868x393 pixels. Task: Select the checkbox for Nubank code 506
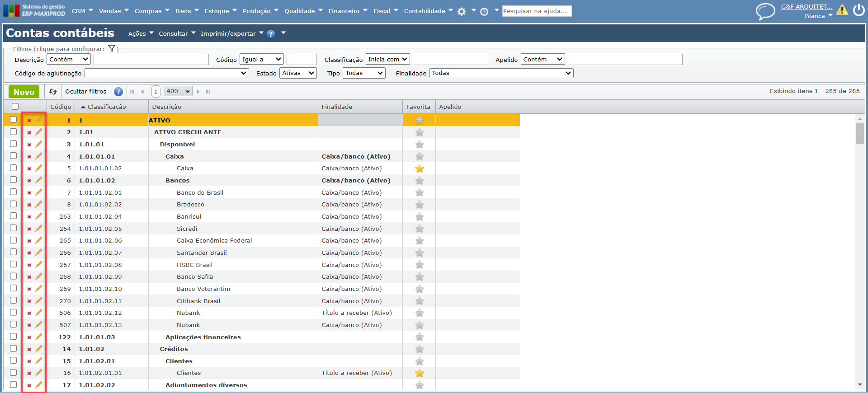(x=14, y=313)
